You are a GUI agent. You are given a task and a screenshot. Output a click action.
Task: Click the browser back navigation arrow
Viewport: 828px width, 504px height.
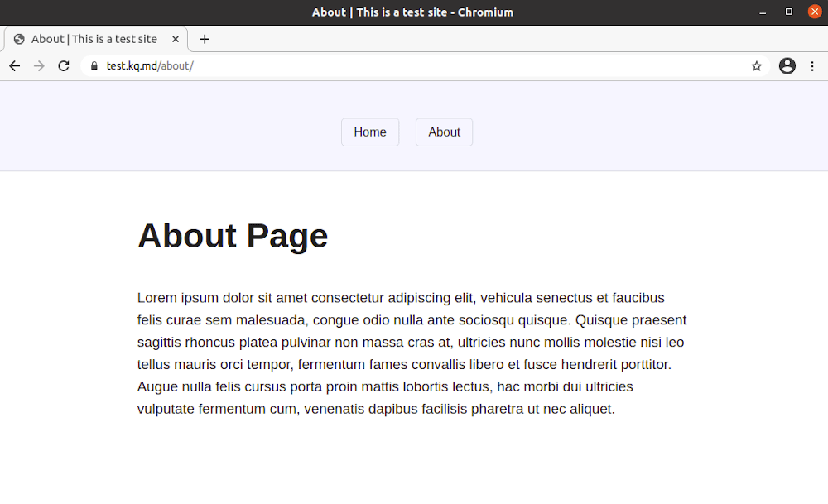(14, 65)
